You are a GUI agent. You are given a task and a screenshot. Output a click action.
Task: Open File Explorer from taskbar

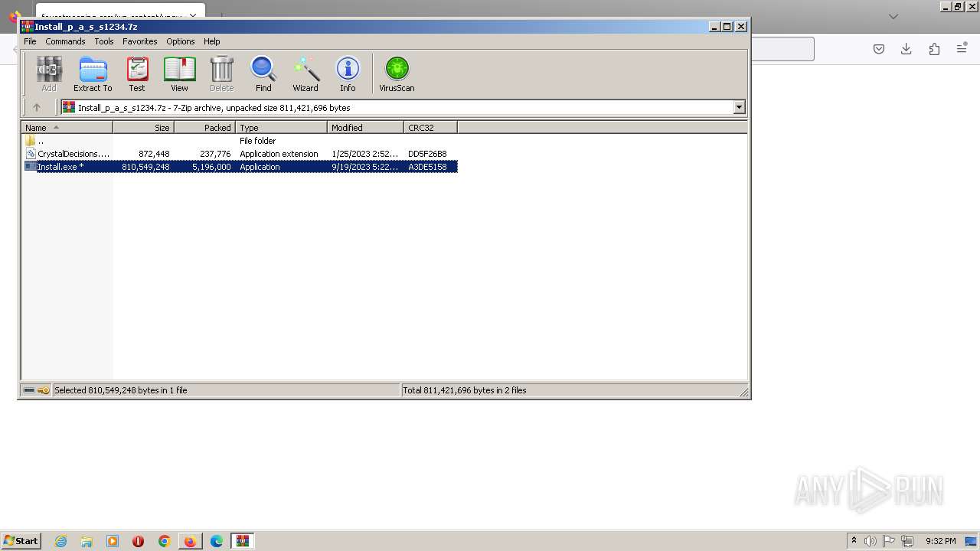pyautogui.click(x=87, y=541)
